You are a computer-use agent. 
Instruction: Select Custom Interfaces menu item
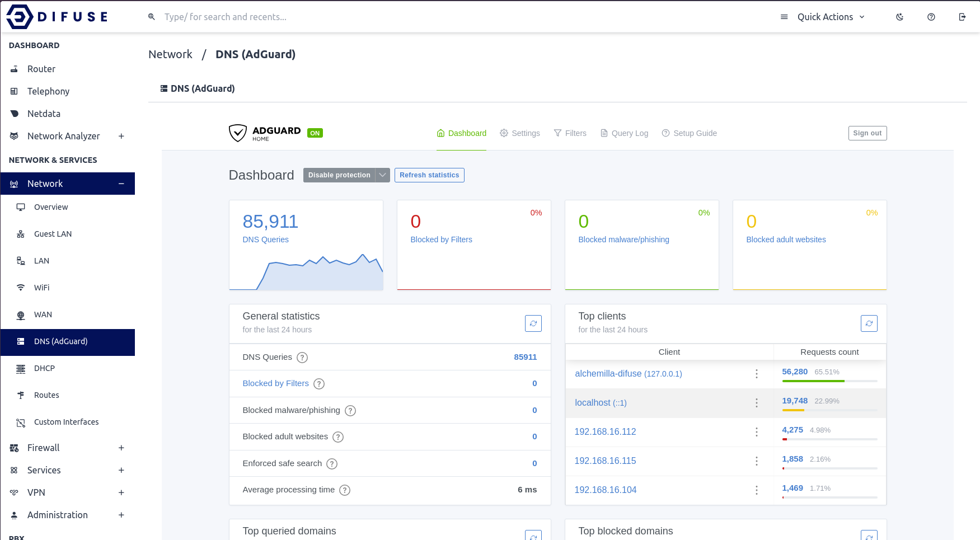[66, 422]
